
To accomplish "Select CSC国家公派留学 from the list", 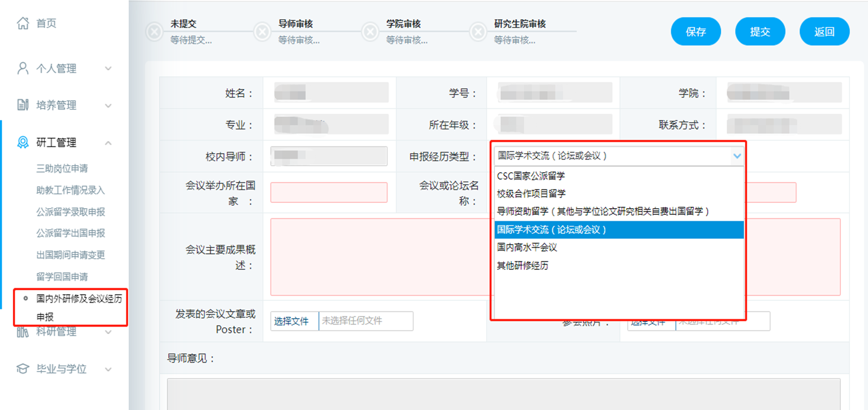I will [530, 176].
